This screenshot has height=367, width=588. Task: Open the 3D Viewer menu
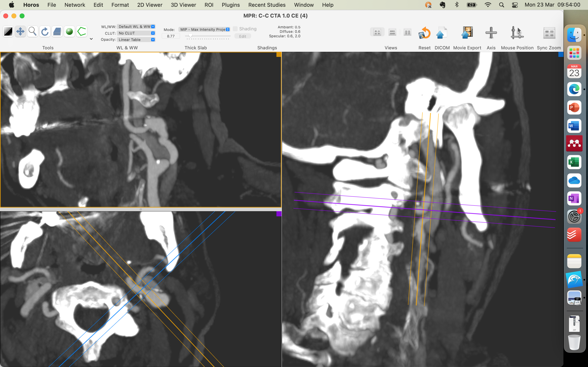[x=183, y=5]
